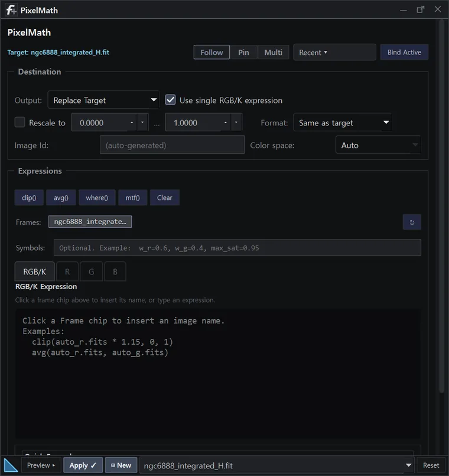449x476 pixels.
Task: Click the PixelMath function icon in title bar
Action: [x=12, y=10]
